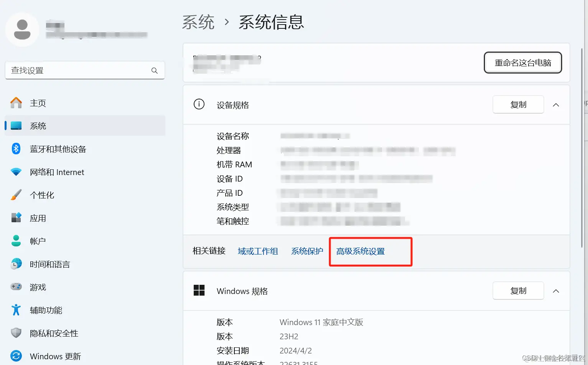588x365 pixels.
Task: Open Apps settings
Action: 38,218
